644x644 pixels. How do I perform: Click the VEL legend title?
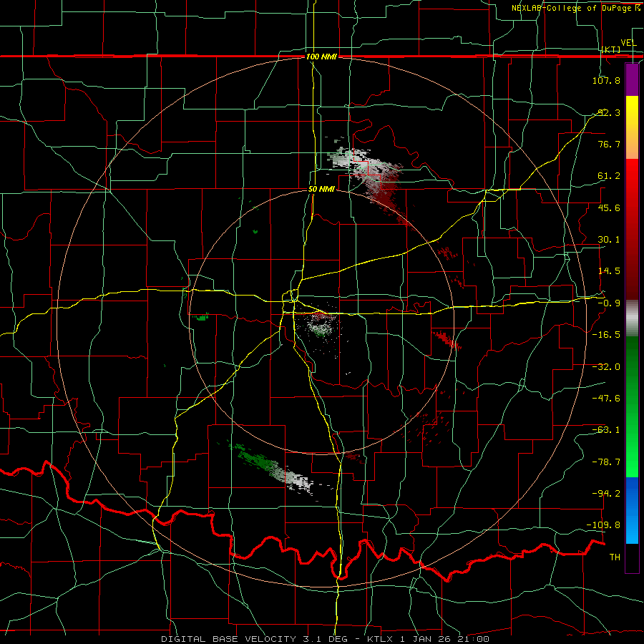[628, 43]
